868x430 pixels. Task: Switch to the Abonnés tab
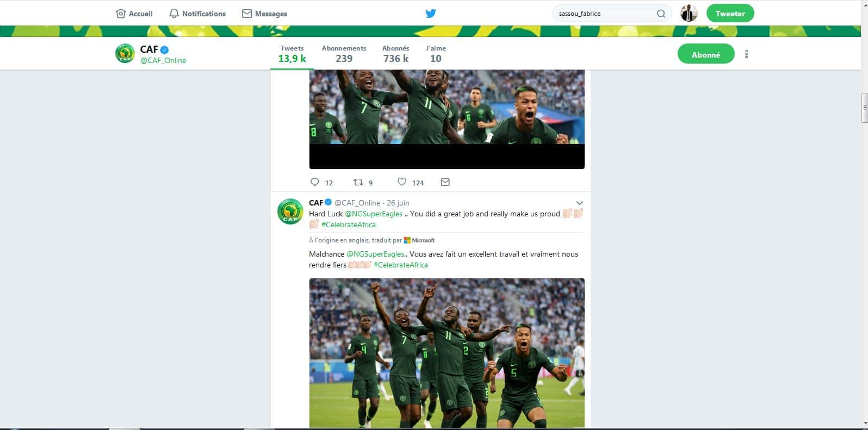tap(395, 54)
